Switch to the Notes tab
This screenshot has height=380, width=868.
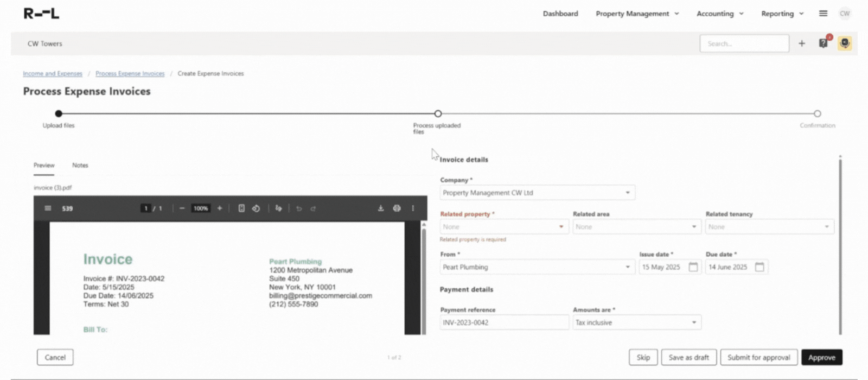point(80,165)
